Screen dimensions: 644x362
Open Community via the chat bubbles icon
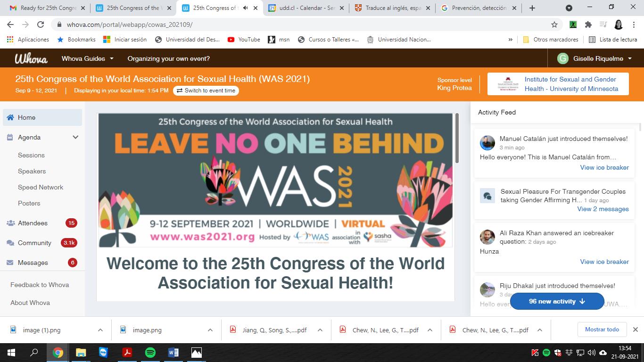[10, 243]
